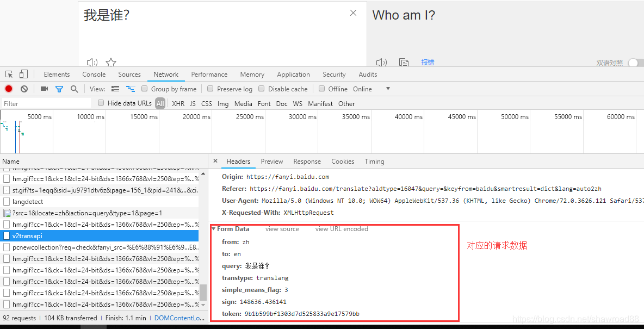Collapse the Form Data section
Screen dimensions: 644x329
click(214, 229)
